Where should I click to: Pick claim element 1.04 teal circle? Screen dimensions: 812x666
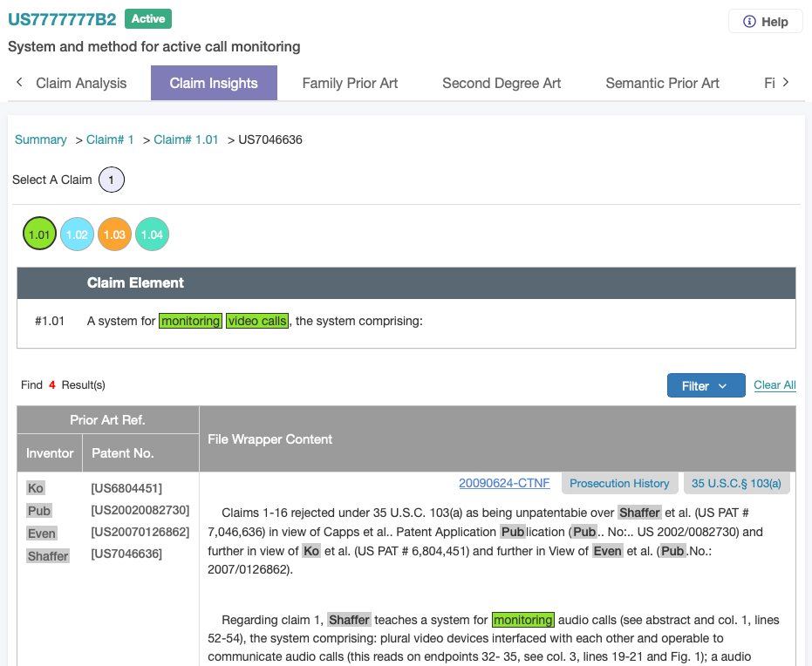coord(152,234)
